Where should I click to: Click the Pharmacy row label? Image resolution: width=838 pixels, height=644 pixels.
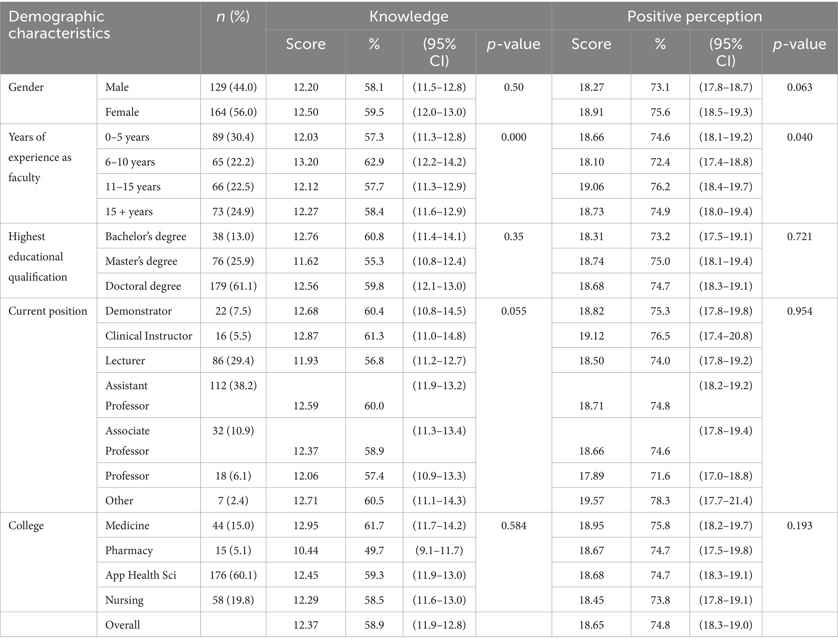[129, 550]
